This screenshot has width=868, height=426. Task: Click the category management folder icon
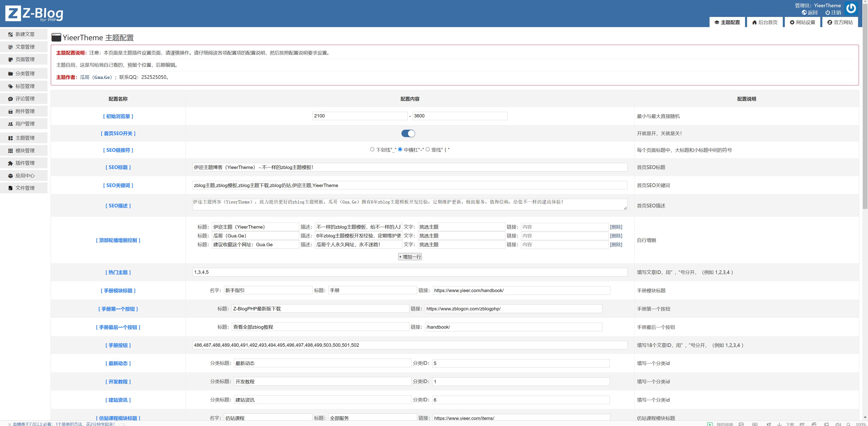pyautogui.click(x=10, y=73)
